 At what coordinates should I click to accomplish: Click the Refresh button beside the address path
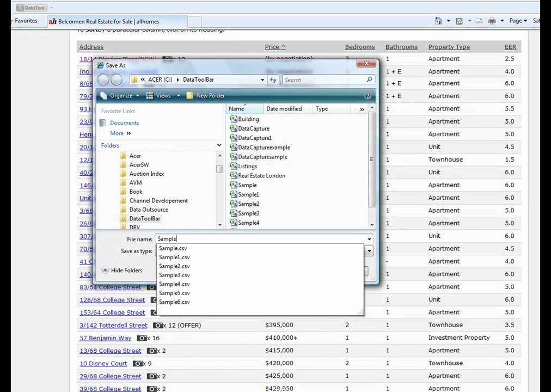pyautogui.click(x=273, y=79)
